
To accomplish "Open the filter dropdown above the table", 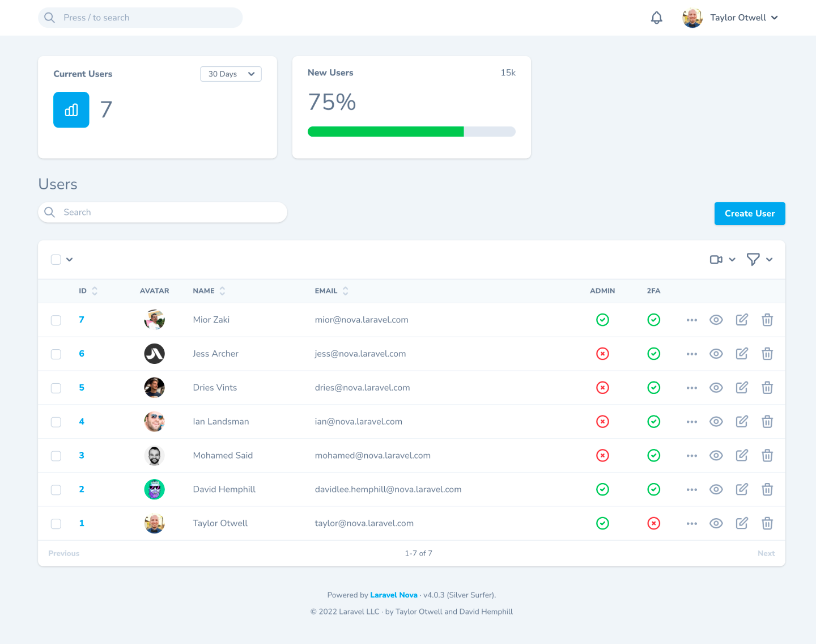I will point(759,260).
